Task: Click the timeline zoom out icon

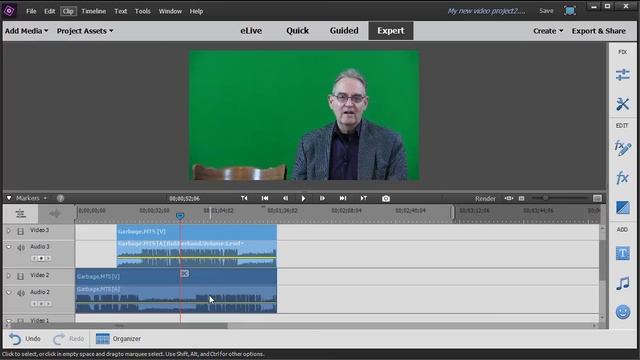Action: pyautogui.click(x=521, y=198)
